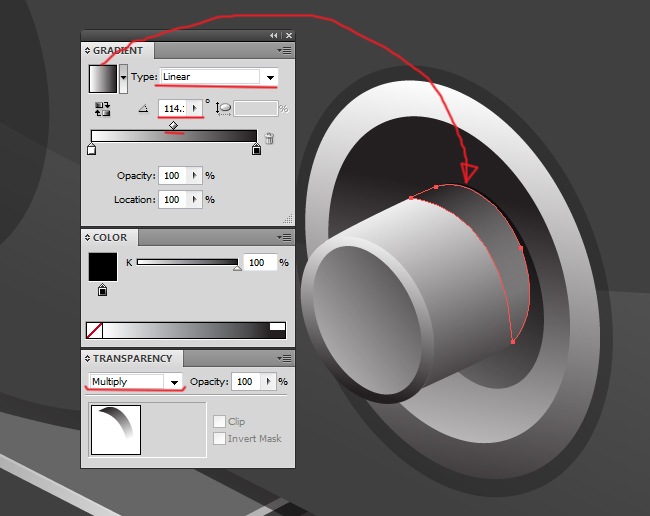Open the Transparency Opacity slider arrow

268,382
